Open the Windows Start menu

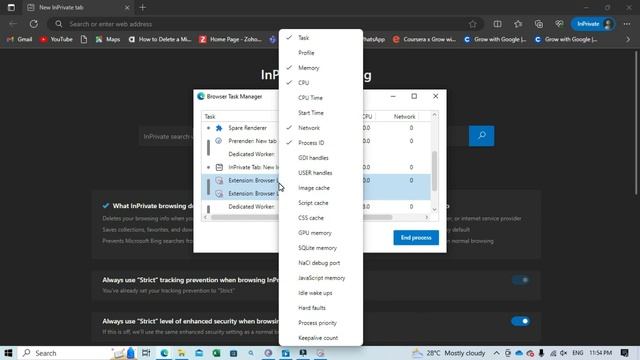[8, 353]
